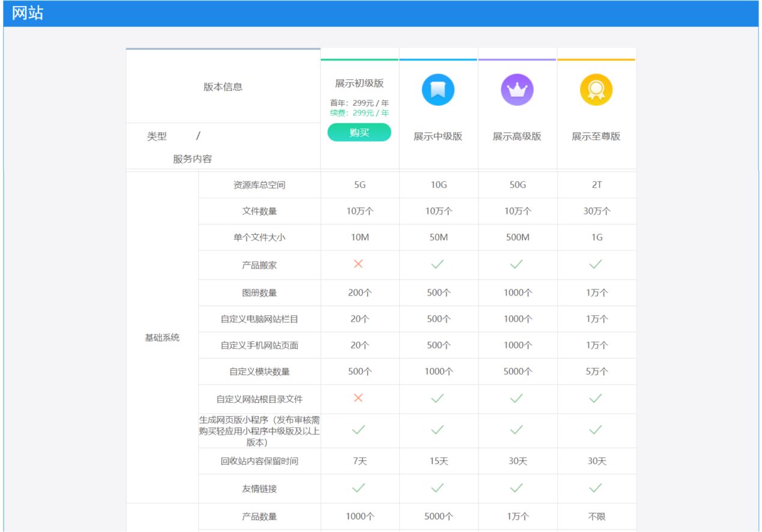Click the checkmark for 自定义网站根目录文件 under 展示高级版
Image resolution: width=762 pixels, height=532 pixels.
(x=517, y=398)
